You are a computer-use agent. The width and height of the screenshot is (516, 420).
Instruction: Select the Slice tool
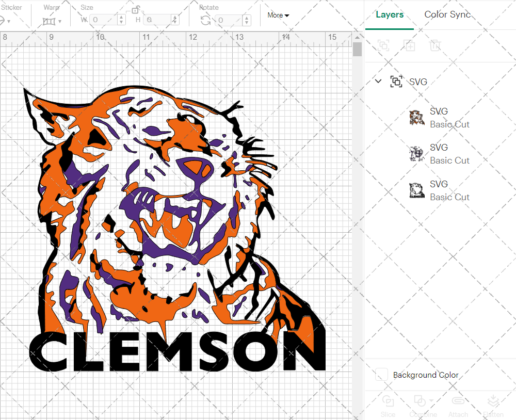[388, 405]
